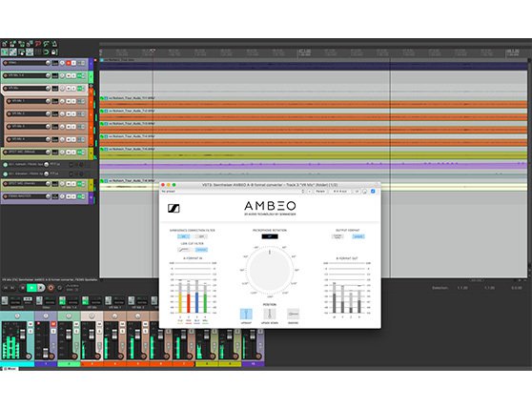Toggle the Locking padlock toolbar icon
532x408 pixels.
(54, 51)
